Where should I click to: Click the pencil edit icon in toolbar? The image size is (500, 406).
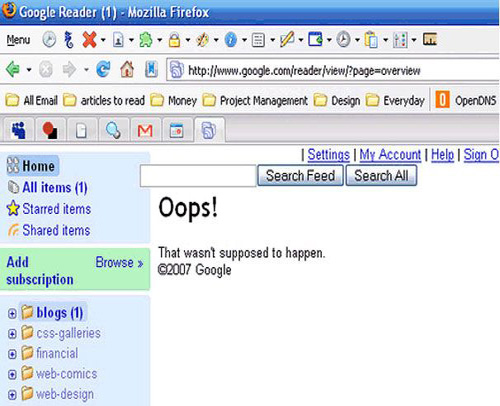[x=287, y=40]
